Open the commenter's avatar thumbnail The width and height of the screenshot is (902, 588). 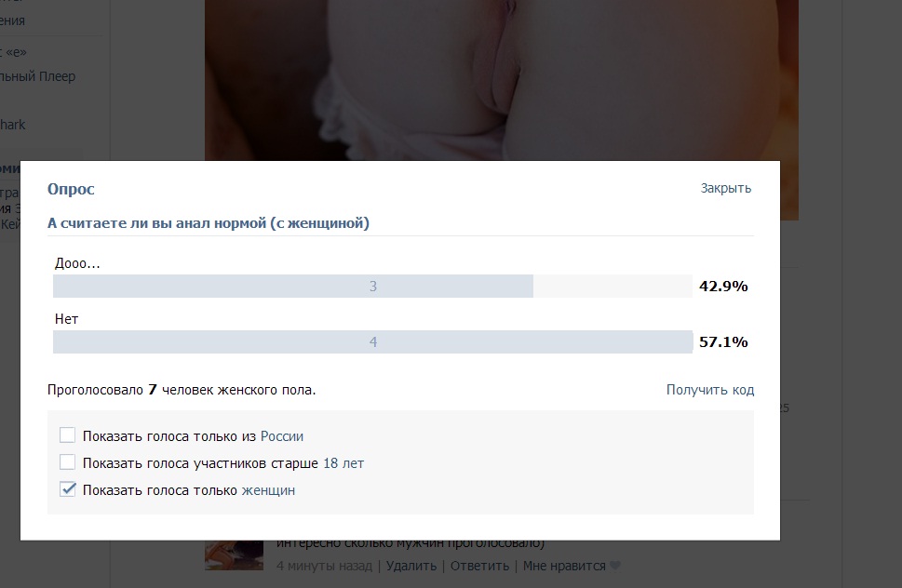(235, 555)
